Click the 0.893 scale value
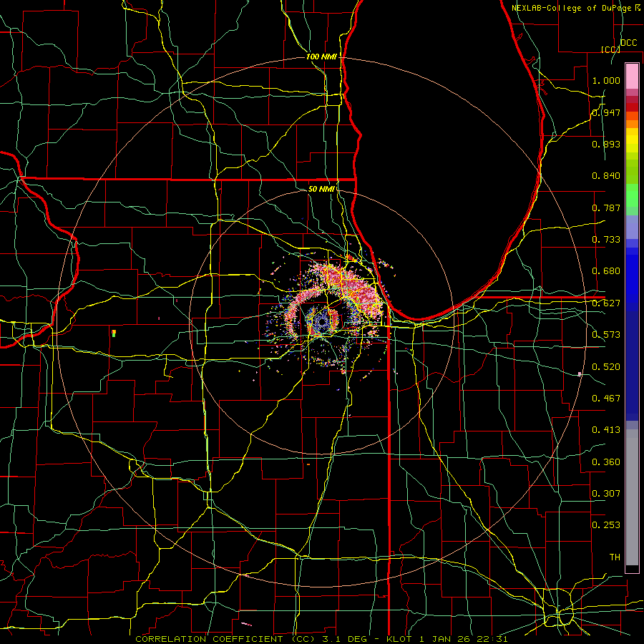Viewport: 644px width, 644px height. [x=606, y=144]
